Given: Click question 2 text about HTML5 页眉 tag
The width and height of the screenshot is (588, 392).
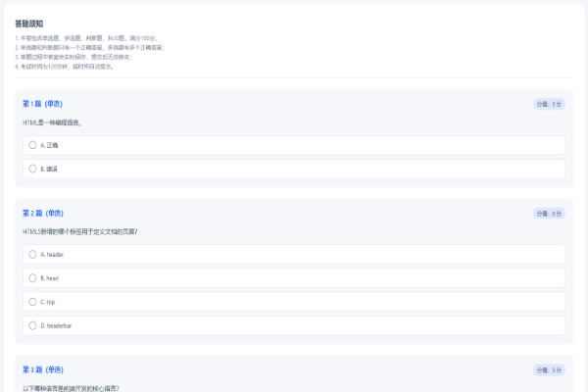Looking at the screenshot, I should point(80,232).
